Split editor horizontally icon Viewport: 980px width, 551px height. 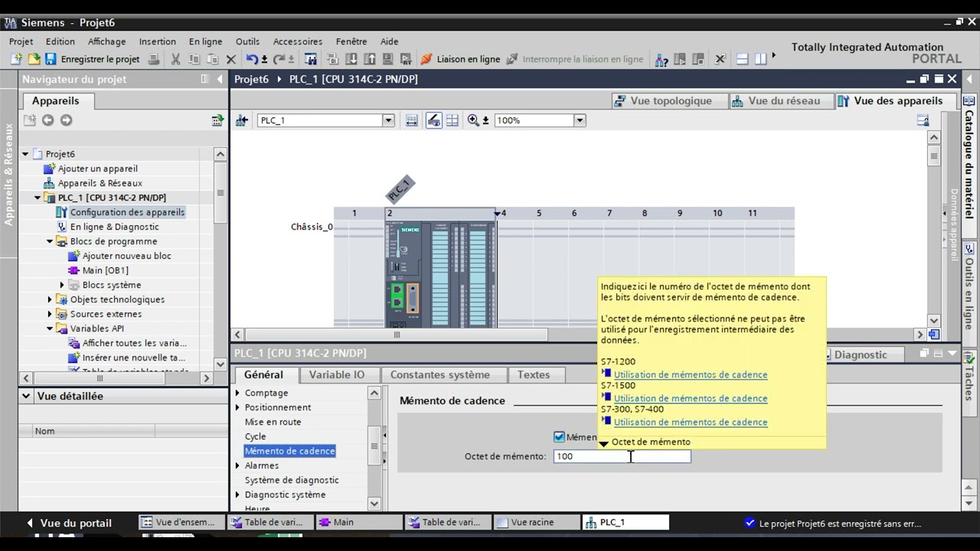[742, 59]
